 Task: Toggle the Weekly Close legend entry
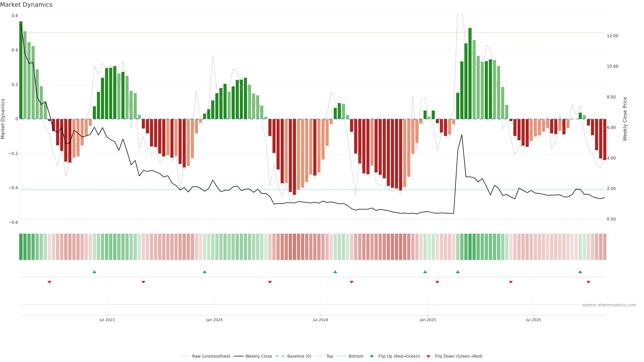(x=258, y=356)
